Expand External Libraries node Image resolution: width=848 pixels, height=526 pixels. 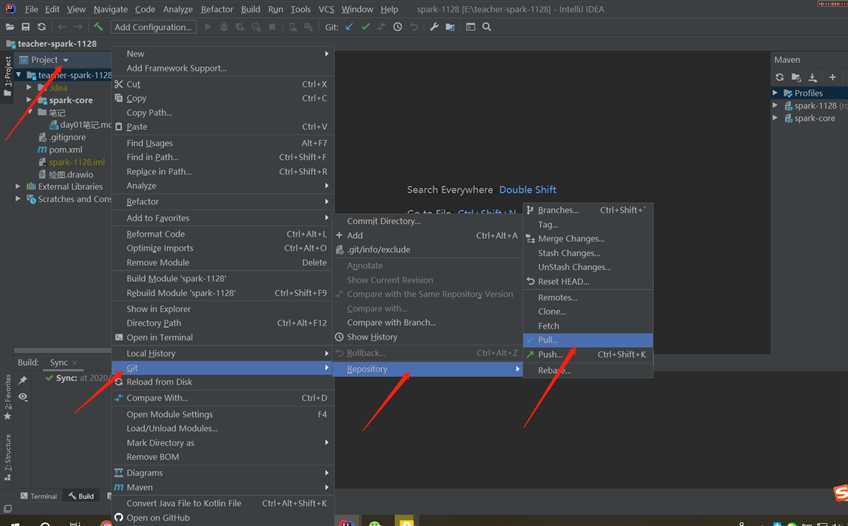point(18,187)
